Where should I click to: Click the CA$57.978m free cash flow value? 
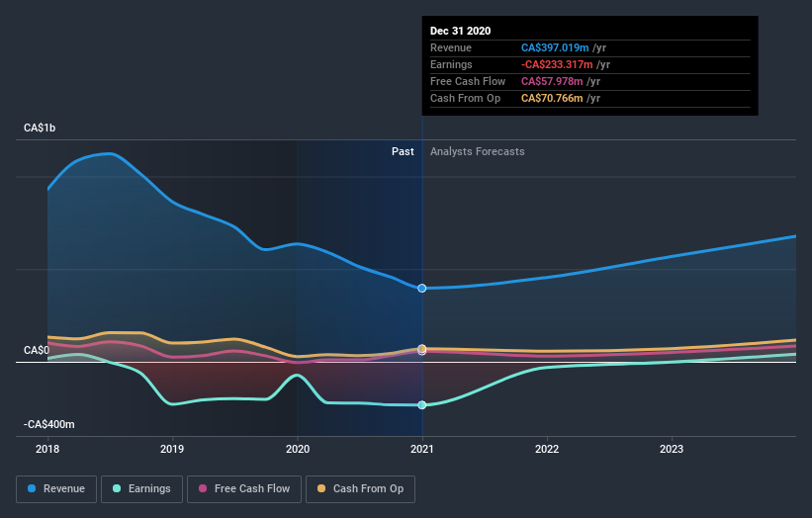552,81
